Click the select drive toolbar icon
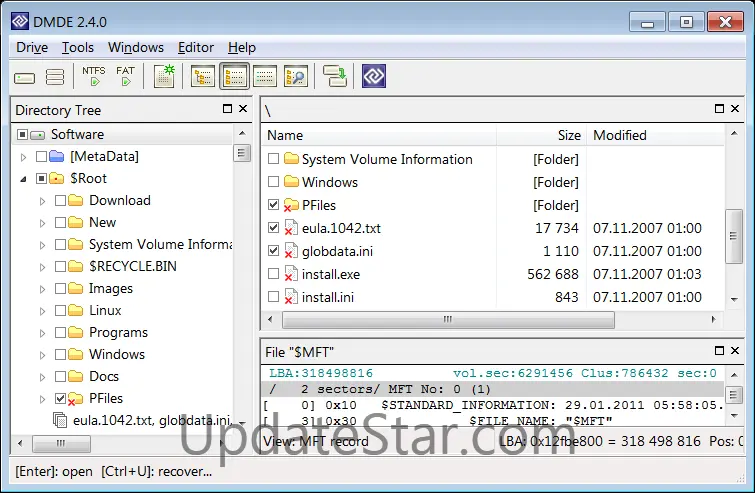The image size is (755, 493). point(25,78)
